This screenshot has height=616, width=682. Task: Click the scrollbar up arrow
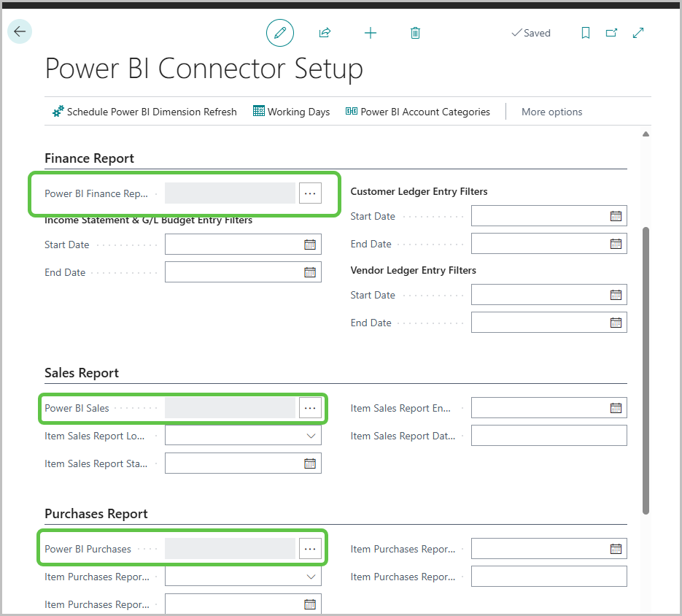pyautogui.click(x=646, y=134)
